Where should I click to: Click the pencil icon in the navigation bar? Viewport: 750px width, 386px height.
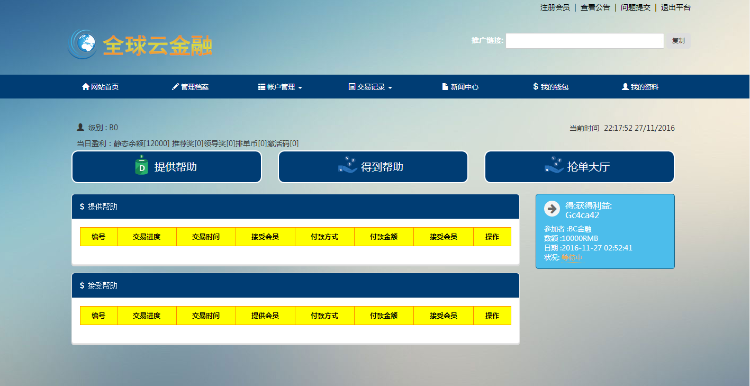[x=175, y=87]
